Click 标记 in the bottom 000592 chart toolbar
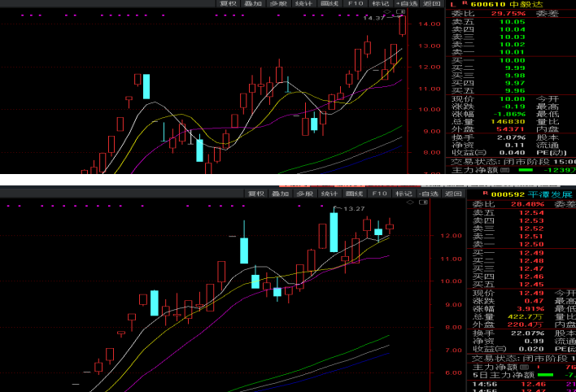Screen dimensions: 576x392 point(404,194)
